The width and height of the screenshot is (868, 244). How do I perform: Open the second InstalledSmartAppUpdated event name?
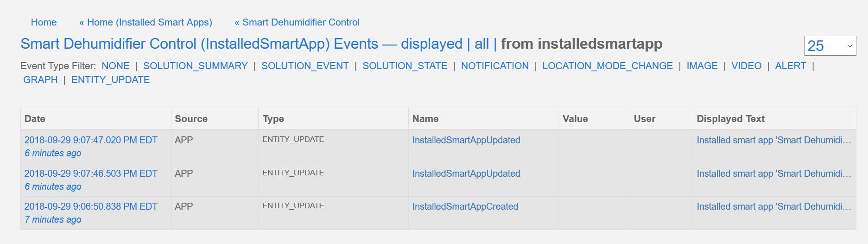point(466,173)
